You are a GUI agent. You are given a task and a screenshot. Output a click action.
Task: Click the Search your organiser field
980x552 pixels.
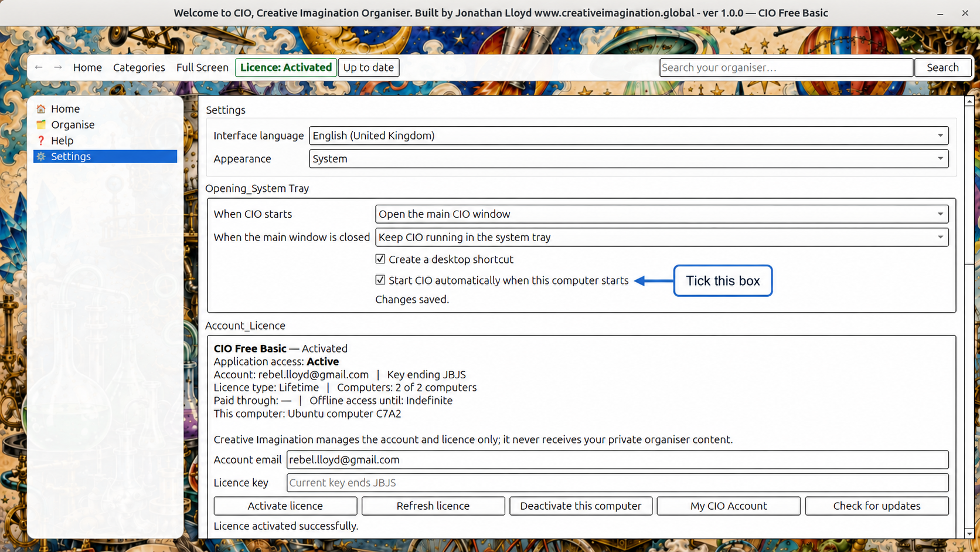(x=786, y=67)
